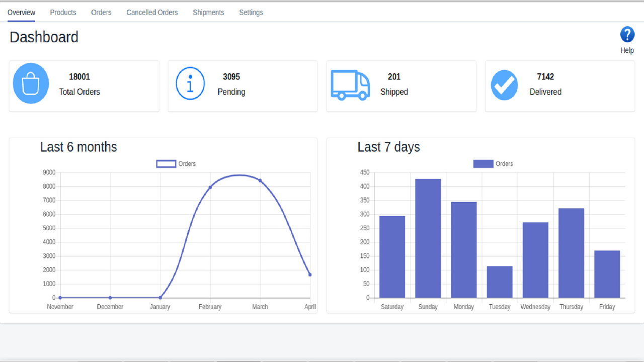
Task: View the Cancelled Orders tab
Action: (152, 12)
